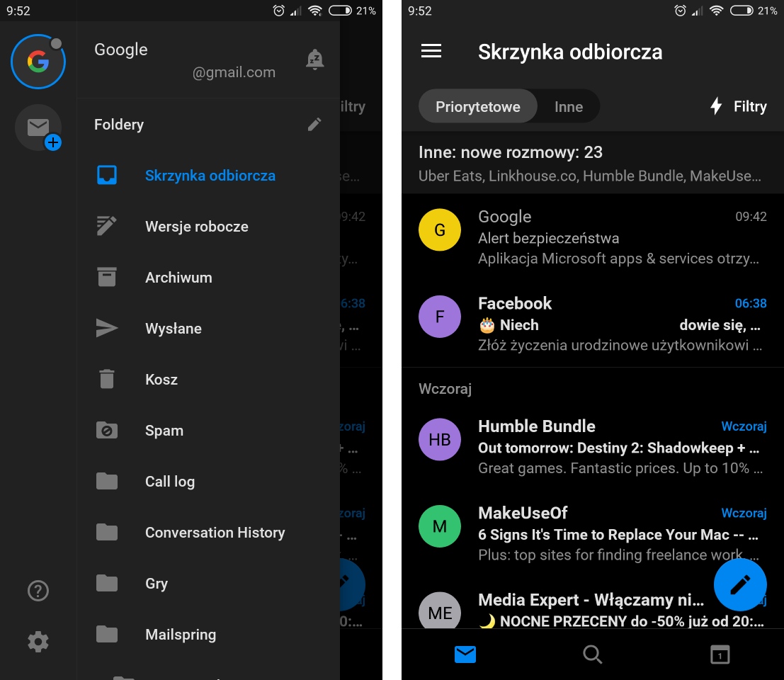Screen dimensions: 784x680
Task: Click the @gmail.com account address
Action: click(234, 72)
